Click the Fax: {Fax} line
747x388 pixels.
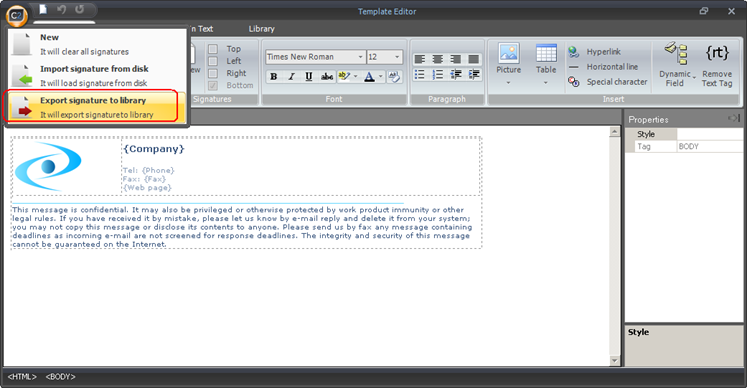(144, 179)
